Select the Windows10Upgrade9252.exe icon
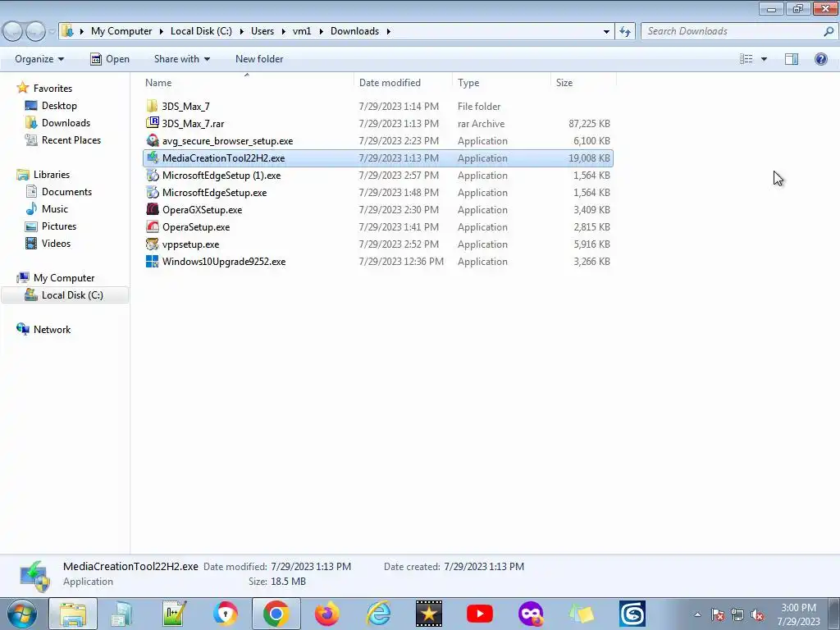840x630 pixels. pos(152,261)
